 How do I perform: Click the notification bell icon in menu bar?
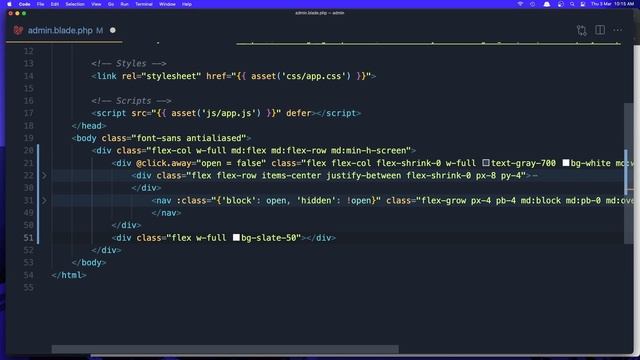click(547, 4)
